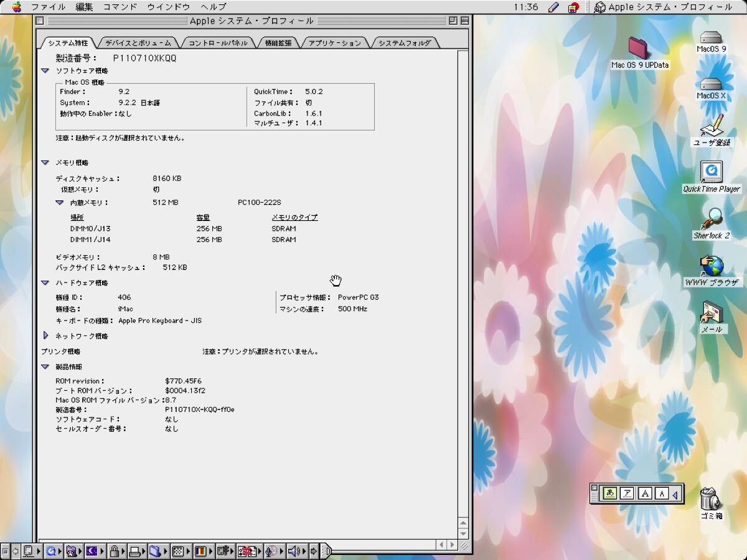
Task: Open the file sharing folder Control Strip module
Action: pos(73,551)
